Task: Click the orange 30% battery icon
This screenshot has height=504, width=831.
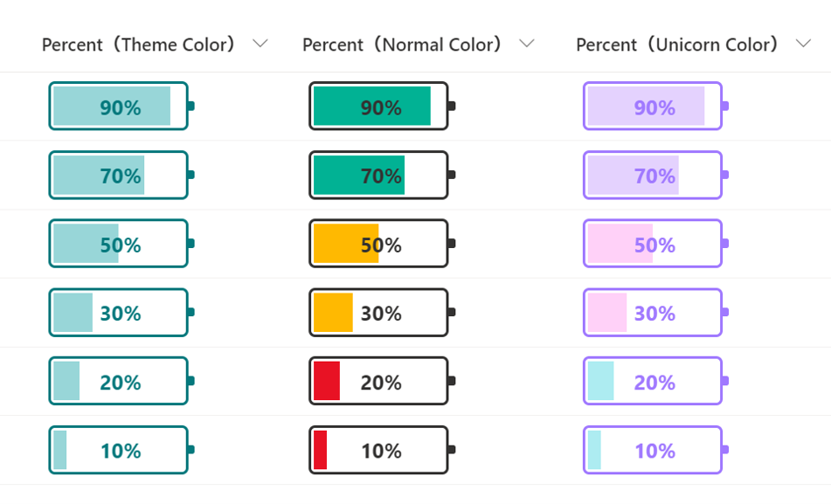Action: [382, 312]
